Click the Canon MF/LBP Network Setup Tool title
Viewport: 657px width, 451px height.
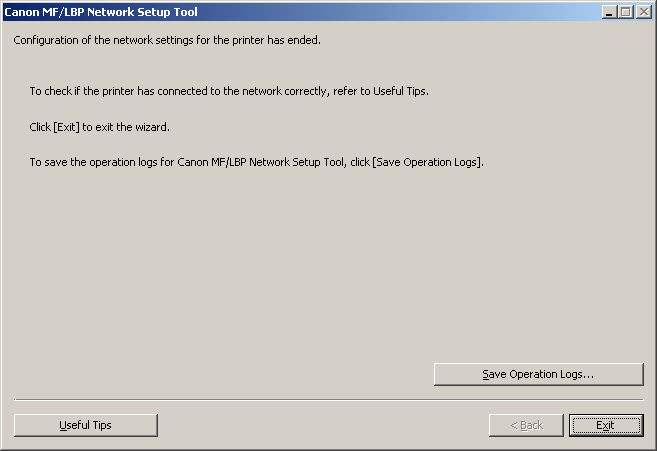(x=101, y=12)
